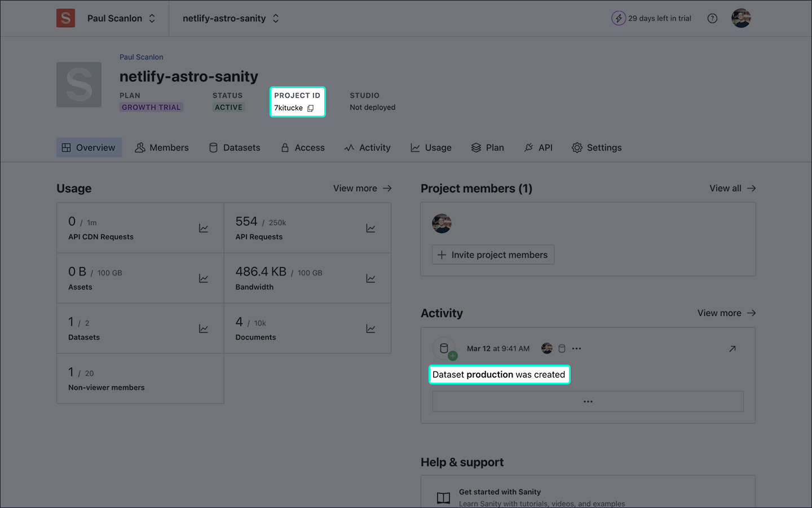The height and width of the screenshot is (508, 812).
Task: Open the help question mark icon
Action: (x=713, y=19)
